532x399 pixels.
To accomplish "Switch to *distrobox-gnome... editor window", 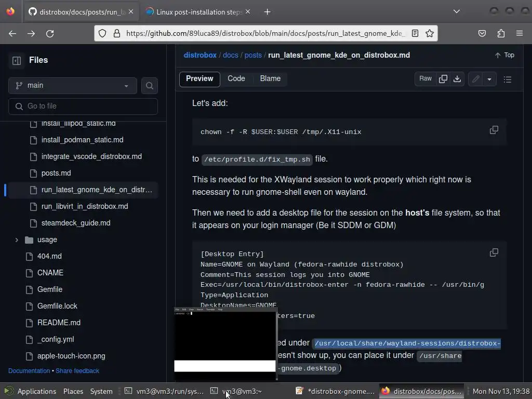I will click(335, 391).
